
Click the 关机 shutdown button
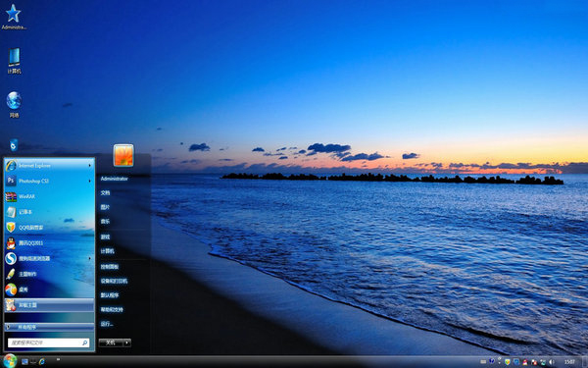click(x=111, y=342)
